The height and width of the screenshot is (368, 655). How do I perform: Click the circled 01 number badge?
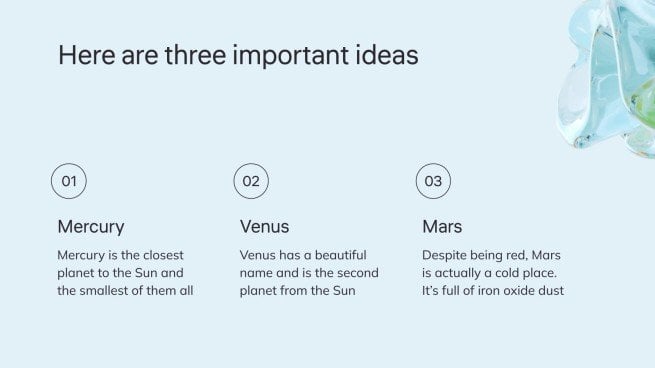pyautogui.click(x=69, y=181)
